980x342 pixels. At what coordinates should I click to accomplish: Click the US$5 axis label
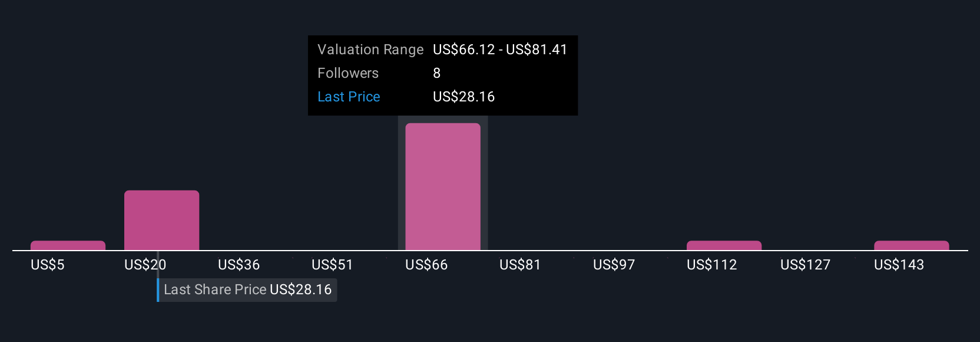point(48,265)
